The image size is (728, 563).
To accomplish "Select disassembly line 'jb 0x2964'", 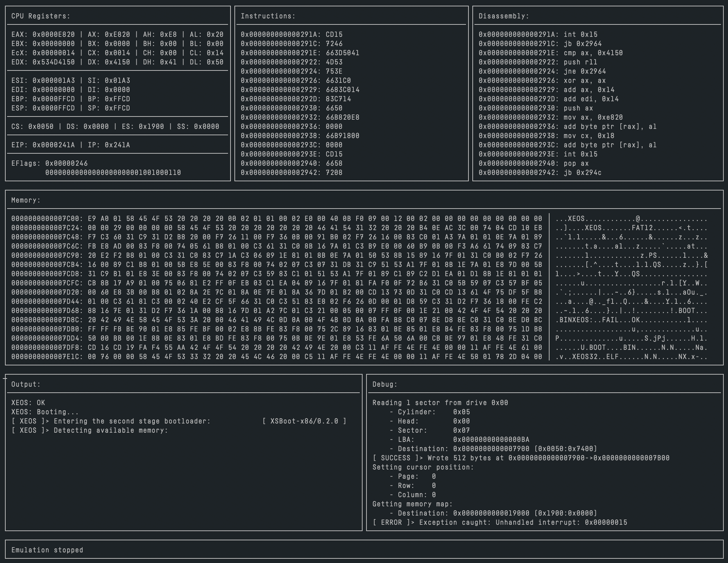I will (x=540, y=44).
